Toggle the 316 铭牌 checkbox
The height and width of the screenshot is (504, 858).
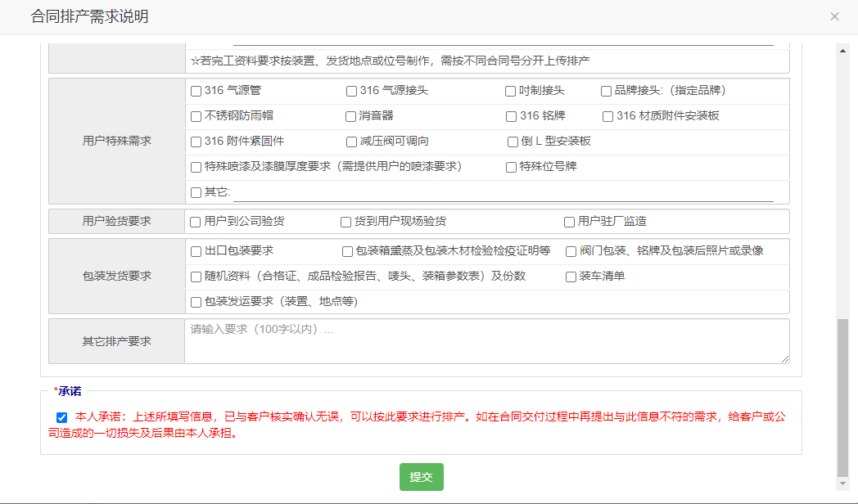[511, 116]
